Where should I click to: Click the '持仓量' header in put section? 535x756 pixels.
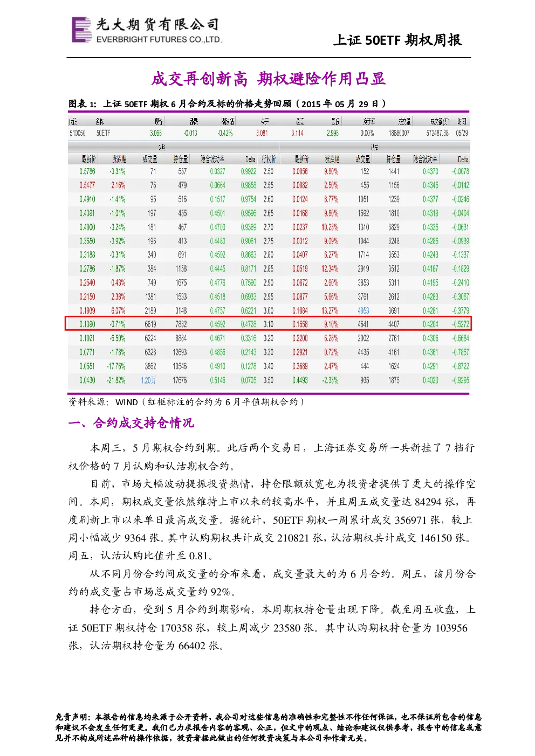coord(393,159)
